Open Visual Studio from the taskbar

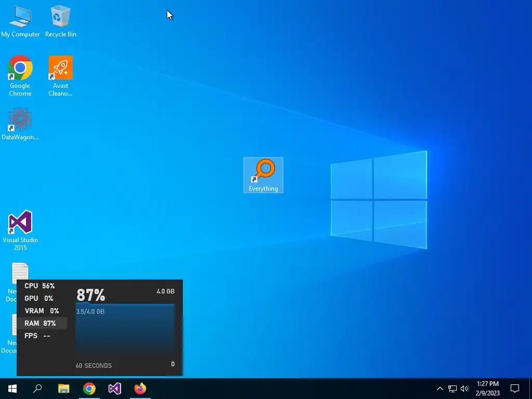tap(115, 389)
